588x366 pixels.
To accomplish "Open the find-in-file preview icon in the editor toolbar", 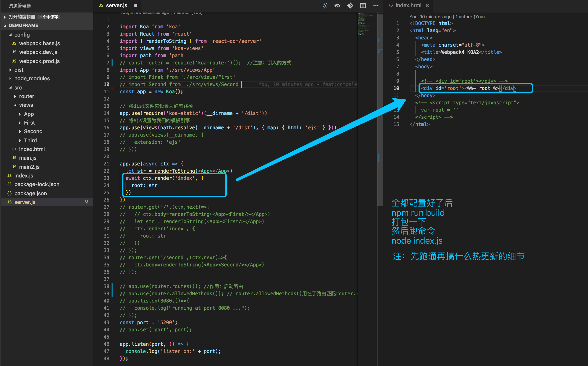I will pos(324,6).
